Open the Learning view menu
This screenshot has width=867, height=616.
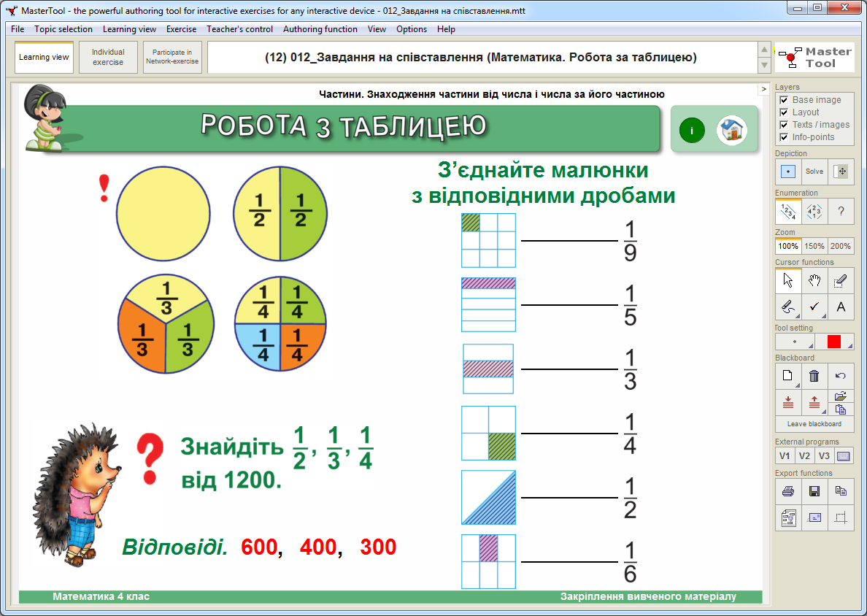point(129,29)
